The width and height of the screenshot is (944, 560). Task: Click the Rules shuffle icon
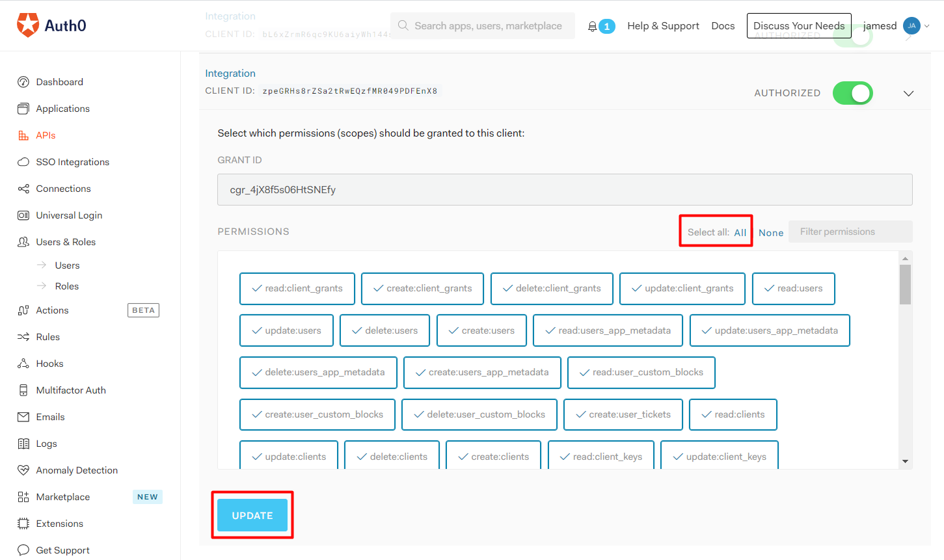pos(23,337)
